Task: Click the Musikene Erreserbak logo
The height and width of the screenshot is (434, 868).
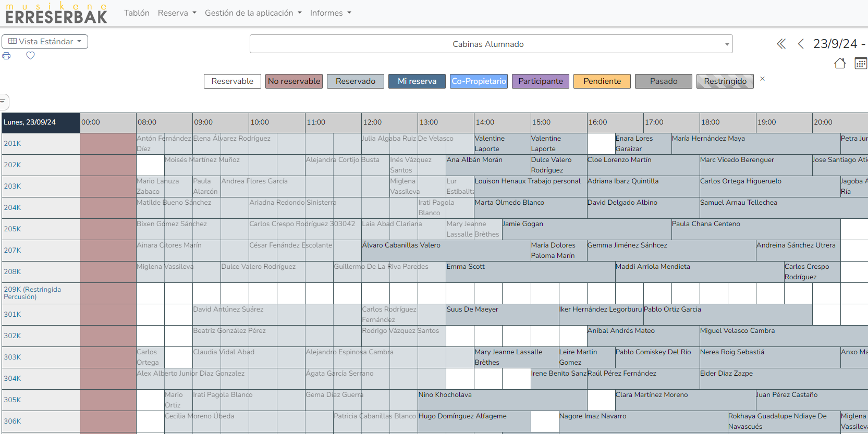Action: [x=56, y=13]
